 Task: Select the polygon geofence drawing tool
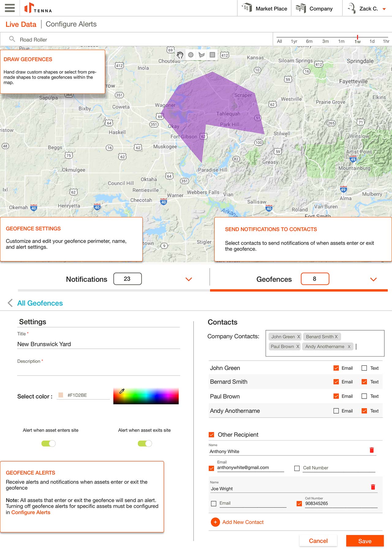202,55
